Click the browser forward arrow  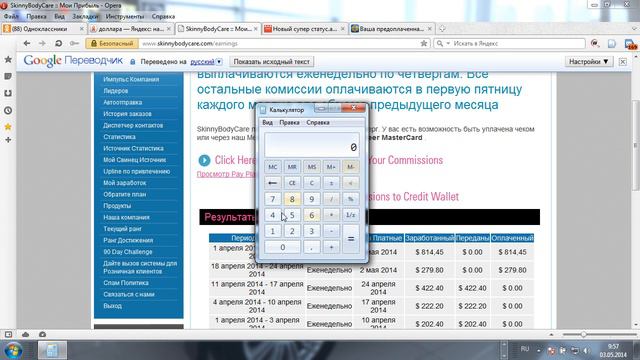click(x=42, y=43)
